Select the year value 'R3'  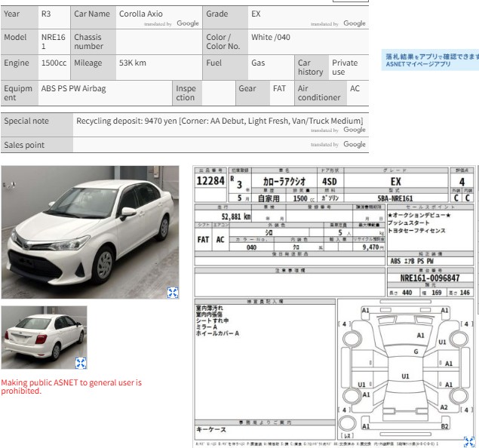[46, 14]
